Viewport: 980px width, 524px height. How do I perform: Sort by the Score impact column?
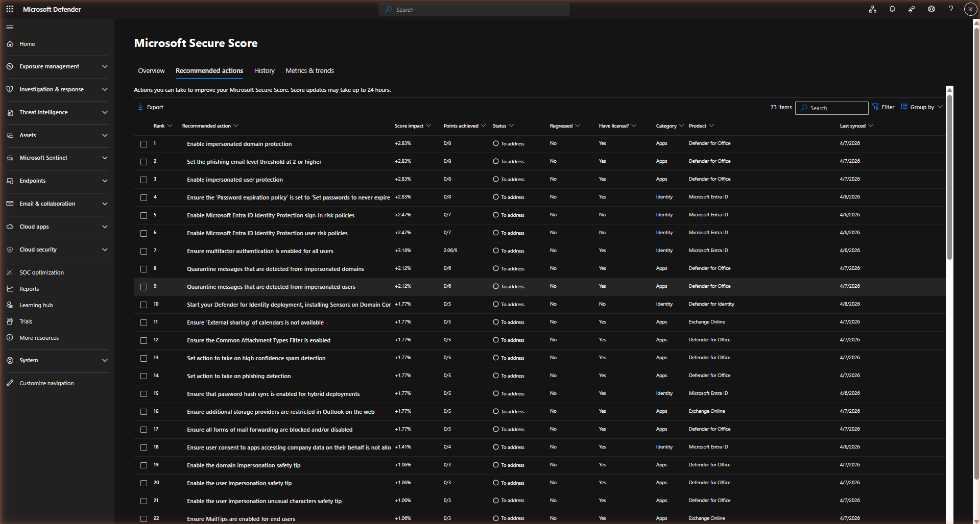[413, 126]
